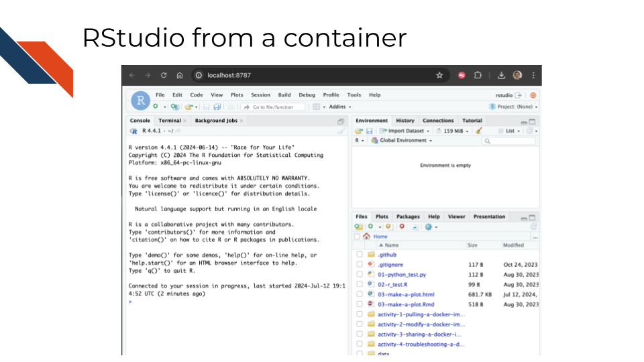Check the box next to .github

[x=360, y=255]
